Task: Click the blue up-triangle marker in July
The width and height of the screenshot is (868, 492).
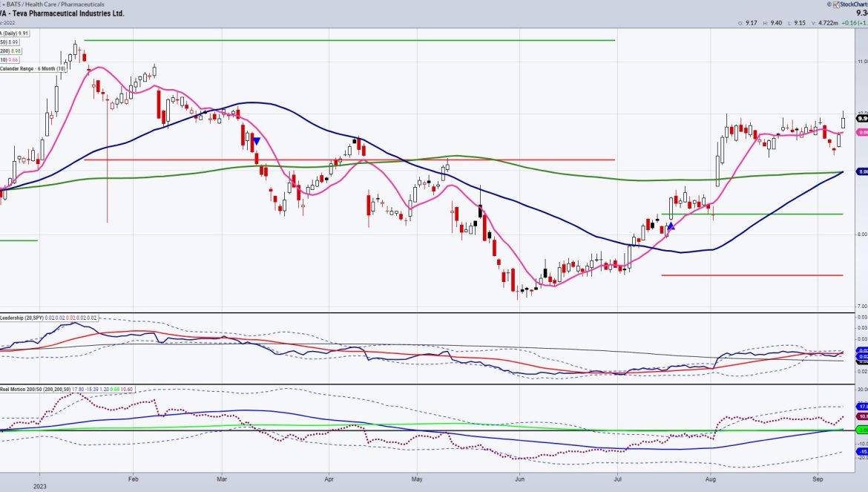Action: (x=671, y=226)
